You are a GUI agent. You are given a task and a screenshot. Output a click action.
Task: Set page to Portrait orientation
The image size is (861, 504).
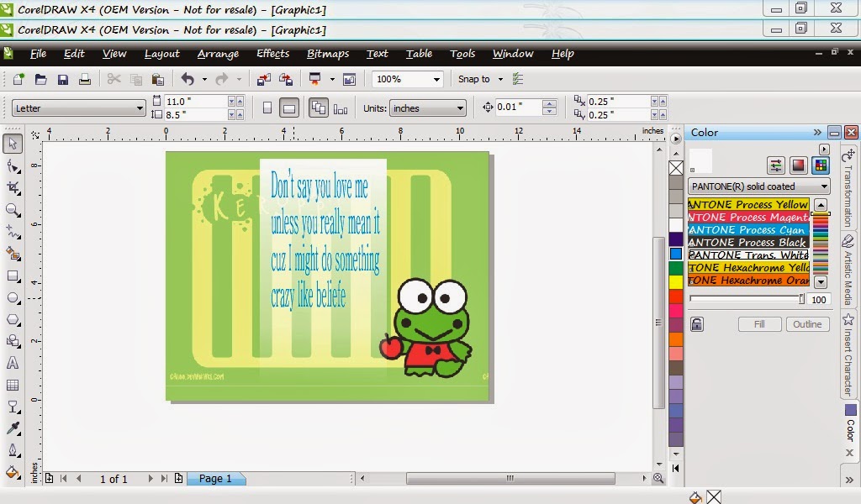(x=267, y=108)
